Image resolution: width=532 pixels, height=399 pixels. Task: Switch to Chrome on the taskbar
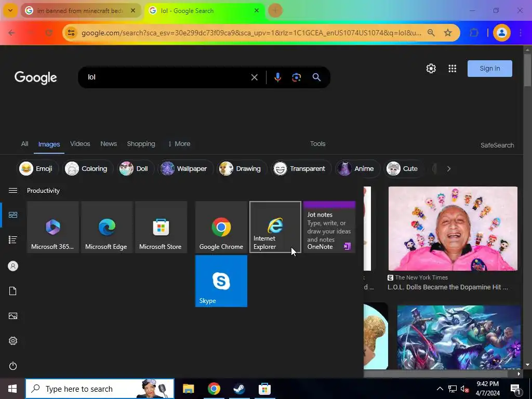214,389
